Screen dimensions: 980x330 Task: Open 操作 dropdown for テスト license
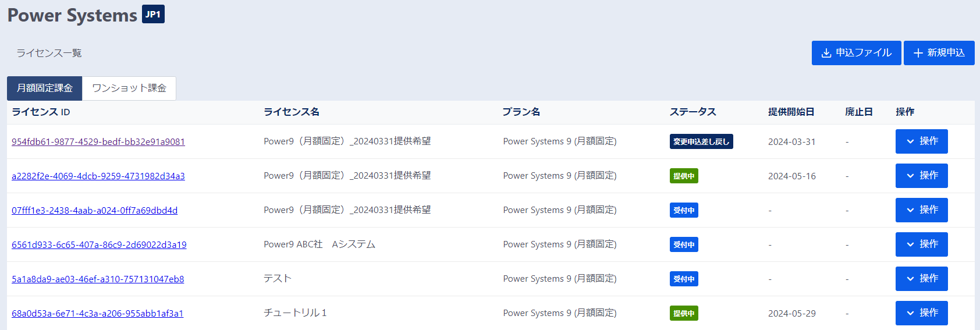tap(921, 279)
